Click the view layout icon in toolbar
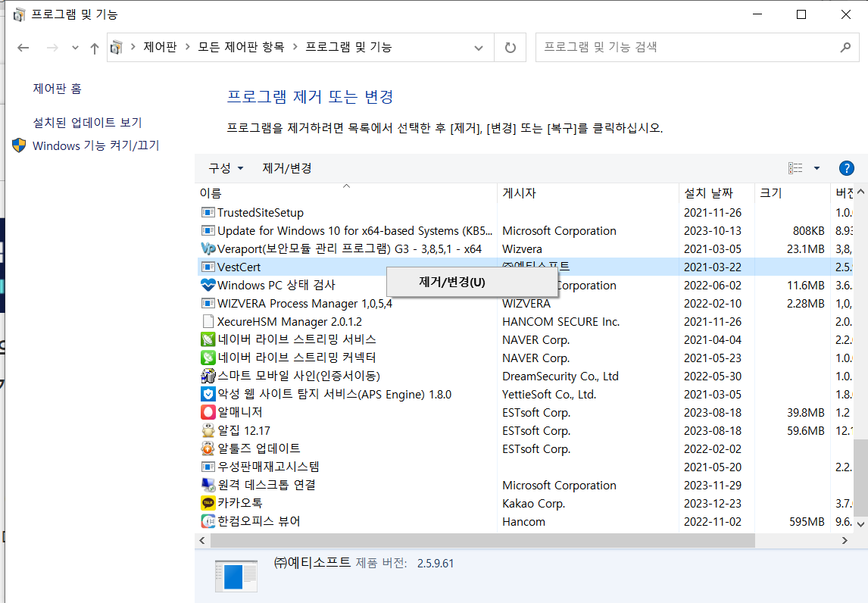The width and height of the screenshot is (868, 603). pos(795,168)
